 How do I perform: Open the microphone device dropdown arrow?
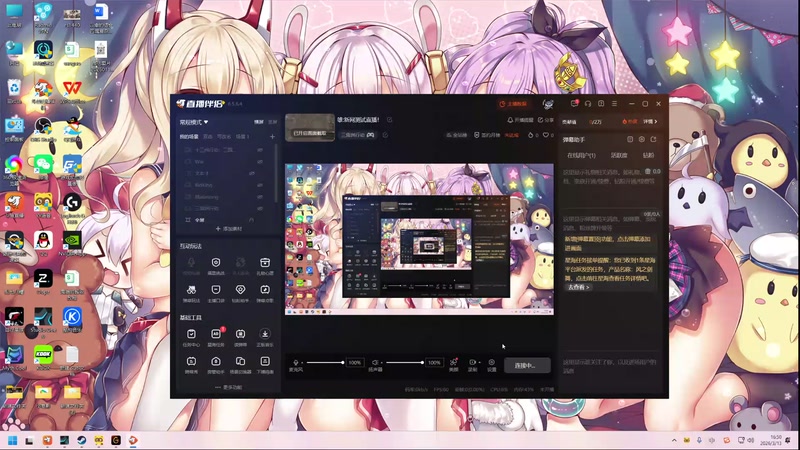point(303,363)
